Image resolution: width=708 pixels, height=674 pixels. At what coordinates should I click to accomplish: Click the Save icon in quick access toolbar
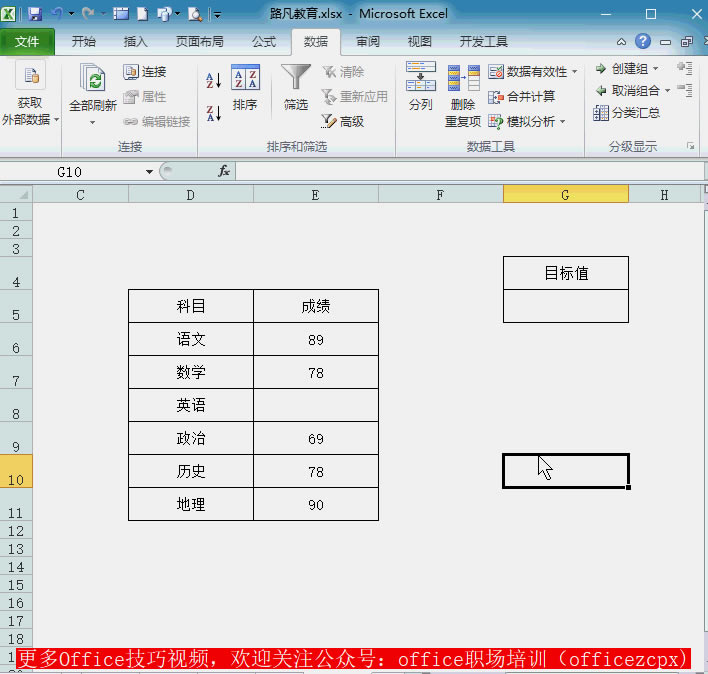click(36, 14)
